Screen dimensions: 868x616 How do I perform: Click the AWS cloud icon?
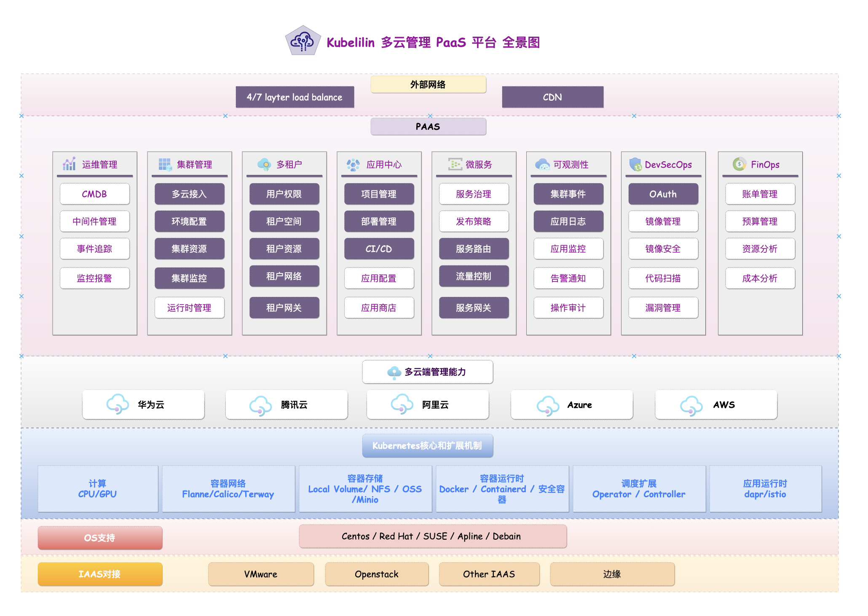[x=691, y=406]
